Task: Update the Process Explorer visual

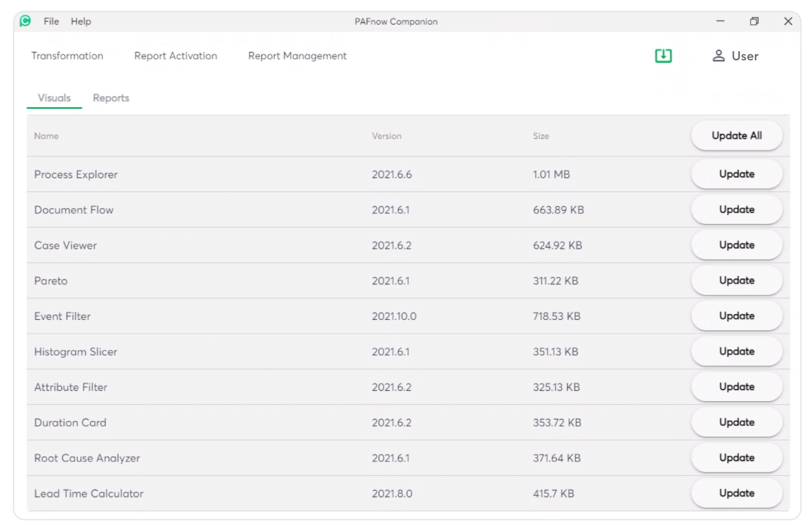Action: pyautogui.click(x=736, y=174)
